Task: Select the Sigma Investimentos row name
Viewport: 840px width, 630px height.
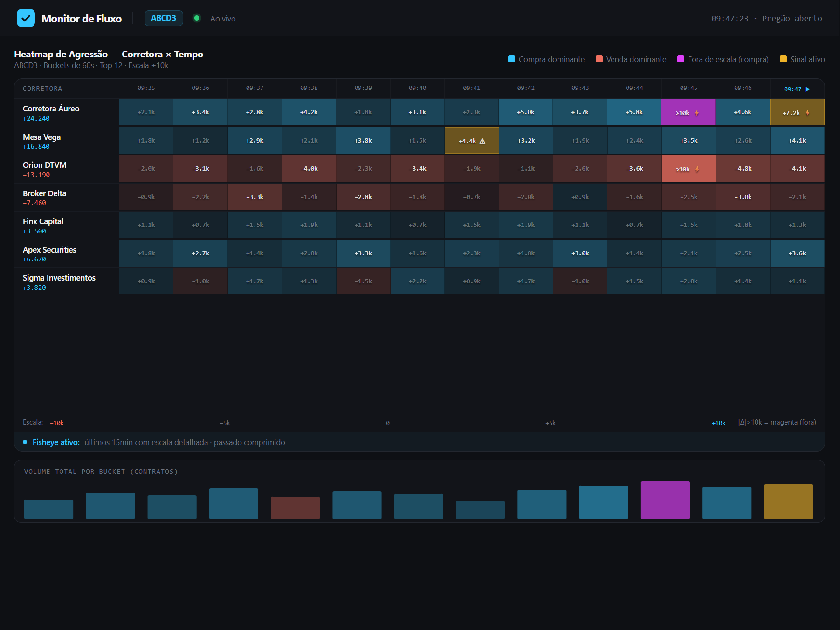Action: (x=59, y=278)
